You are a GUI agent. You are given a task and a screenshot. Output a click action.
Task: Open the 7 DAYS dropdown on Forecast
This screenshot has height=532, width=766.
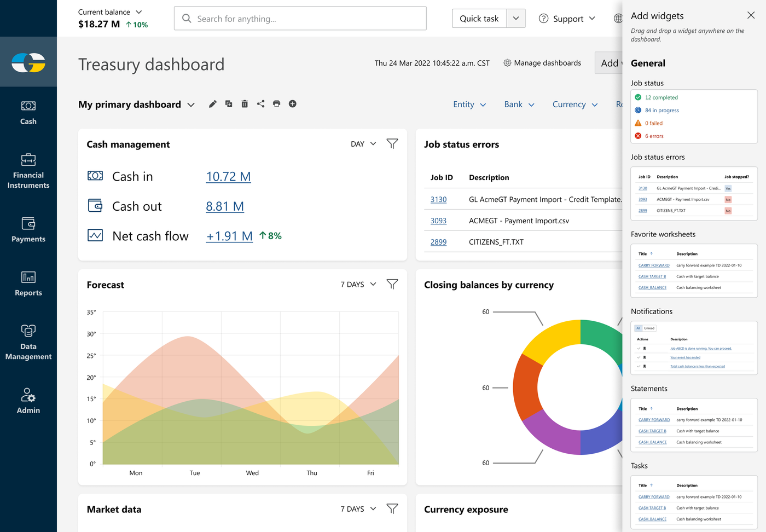(358, 284)
